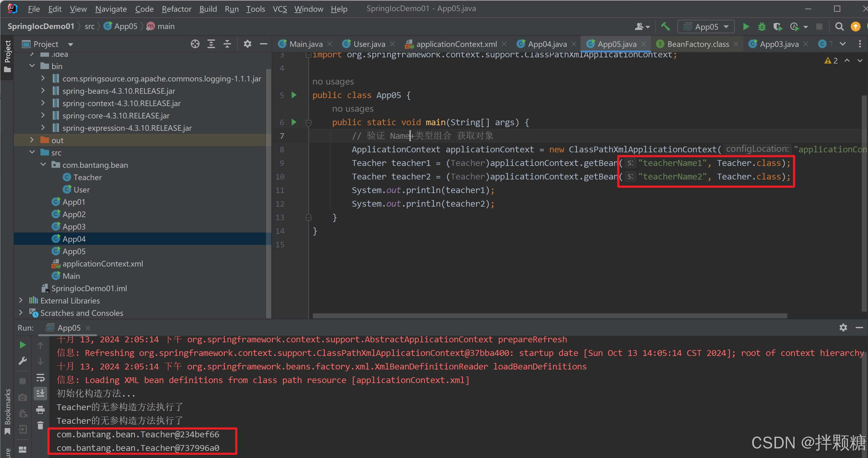This screenshot has width=868, height=458.
Task: Click Collapse All in Project panel
Action: coord(228,44)
